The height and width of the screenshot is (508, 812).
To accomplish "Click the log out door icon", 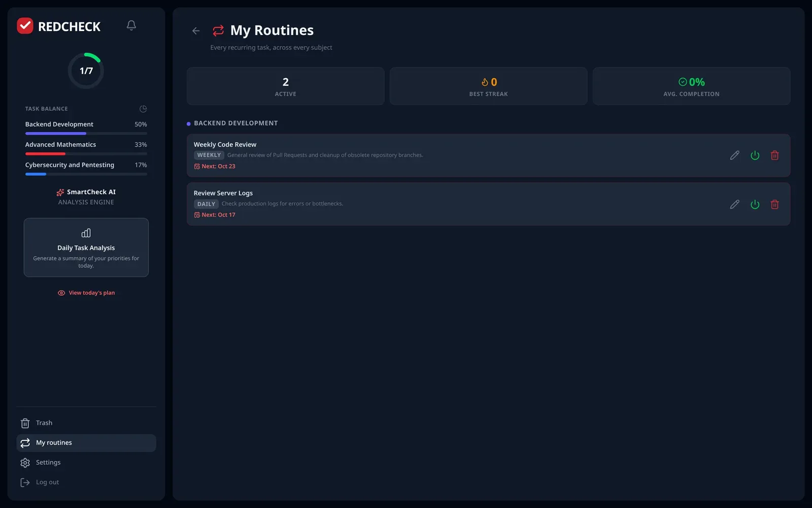I will 25,483.
